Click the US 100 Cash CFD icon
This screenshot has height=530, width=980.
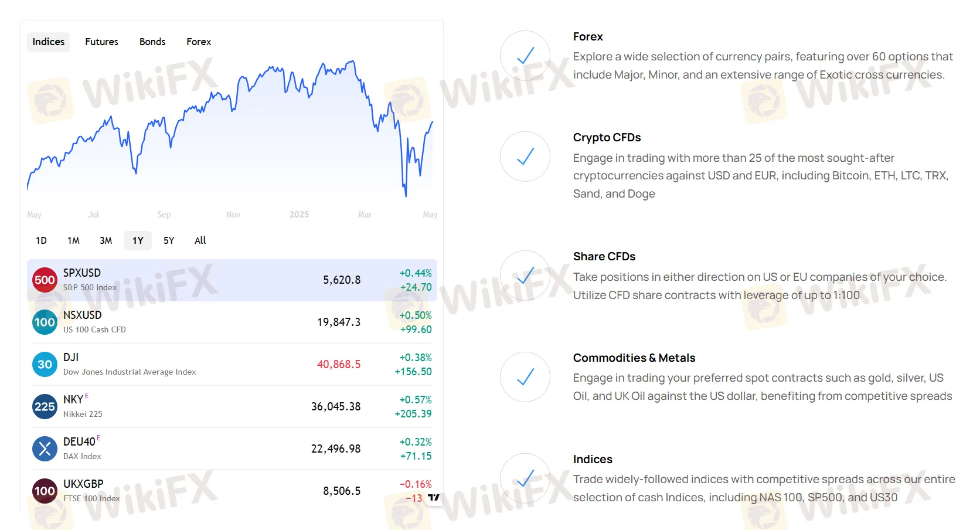point(44,322)
